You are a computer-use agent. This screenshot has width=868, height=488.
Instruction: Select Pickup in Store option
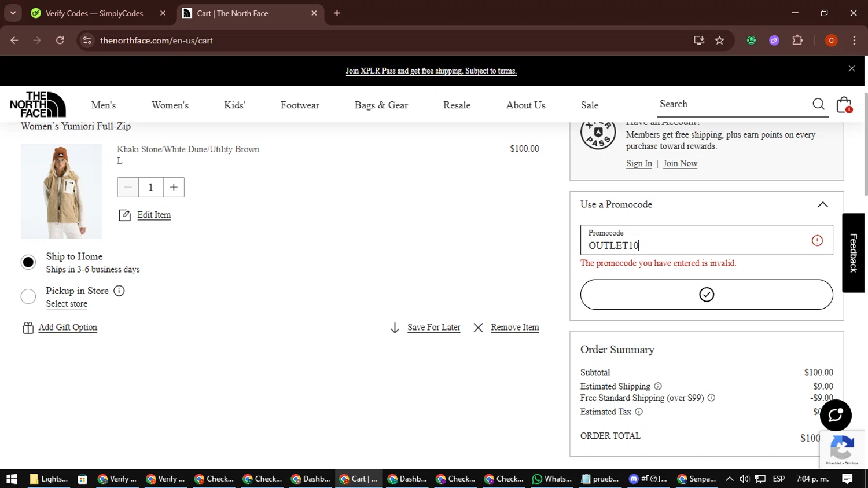[28, 296]
